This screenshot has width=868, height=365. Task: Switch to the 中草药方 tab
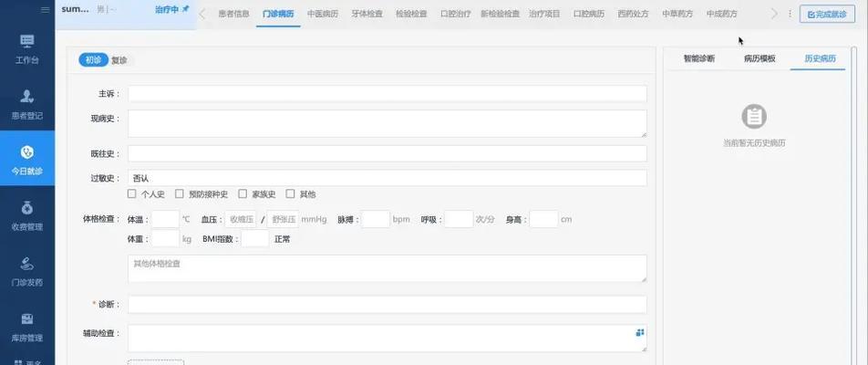677,15
